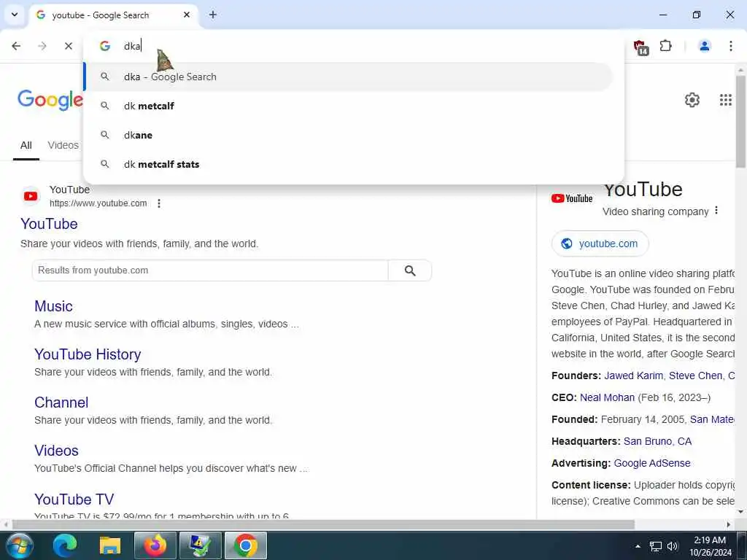Open File Explorer from the taskbar
The image size is (747, 560).
tap(110, 545)
